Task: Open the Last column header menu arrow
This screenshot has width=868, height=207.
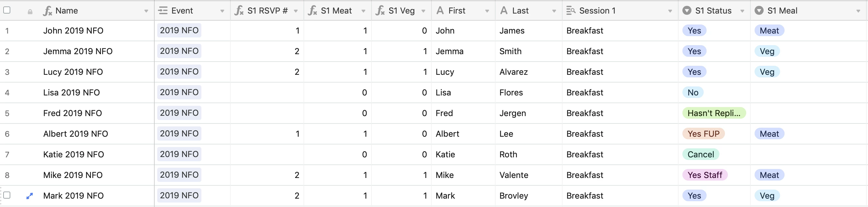Action: pos(554,11)
